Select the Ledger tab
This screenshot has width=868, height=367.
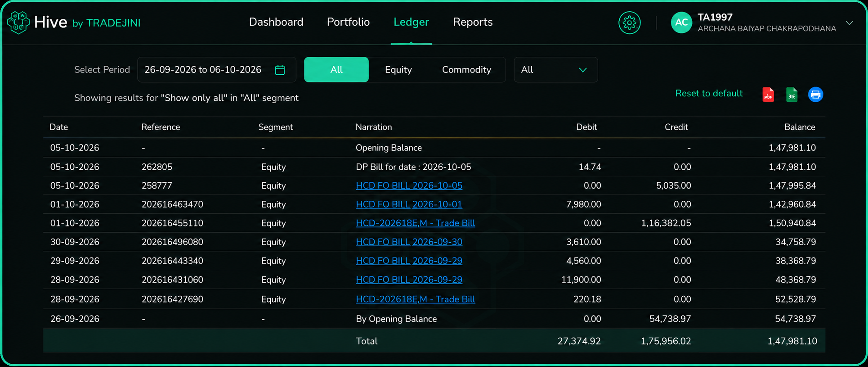coord(411,22)
